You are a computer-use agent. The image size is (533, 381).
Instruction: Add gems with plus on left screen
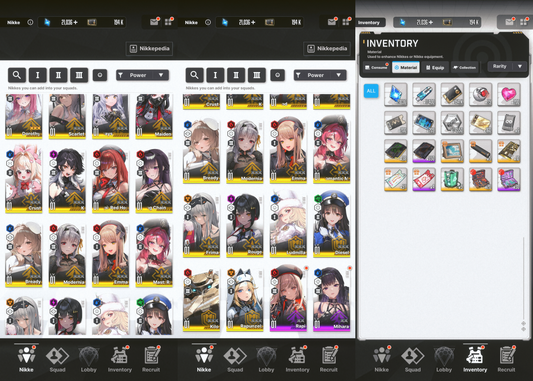(75, 22)
